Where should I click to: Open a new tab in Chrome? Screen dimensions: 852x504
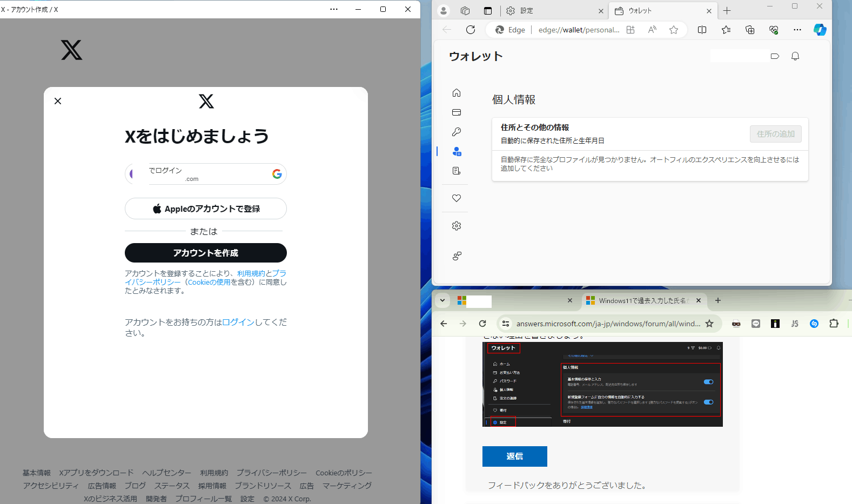[x=718, y=300]
